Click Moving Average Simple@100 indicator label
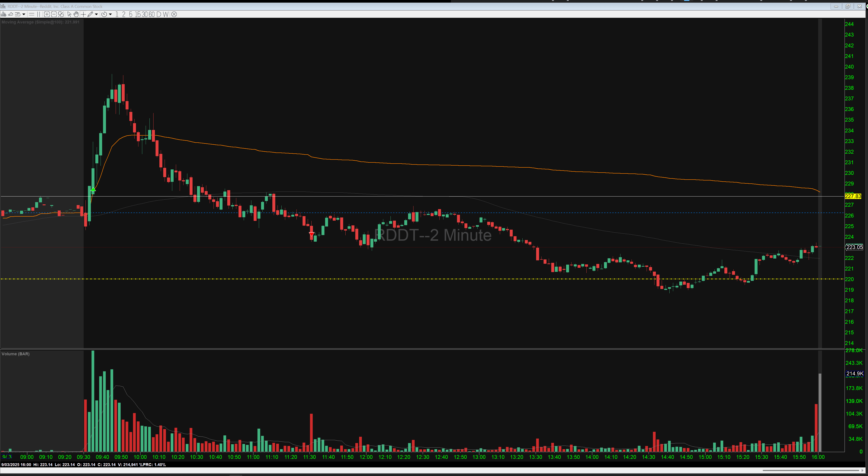Image resolution: width=868 pixels, height=476 pixels. click(x=40, y=22)
